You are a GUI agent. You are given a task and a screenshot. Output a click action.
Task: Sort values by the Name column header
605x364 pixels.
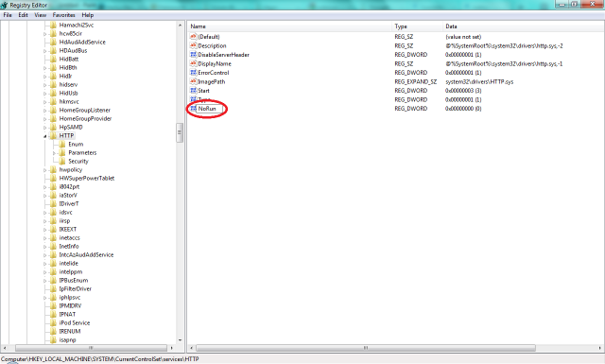pyautogui.click(x=290, y=26)
